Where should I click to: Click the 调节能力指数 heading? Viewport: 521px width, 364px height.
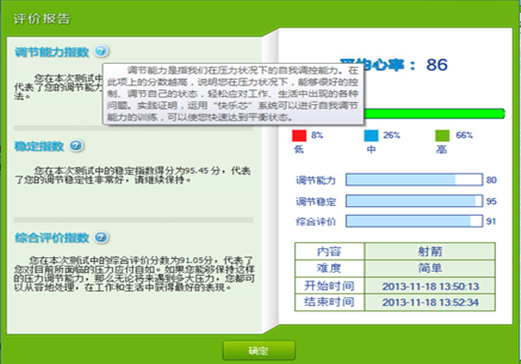pos(52,52)
